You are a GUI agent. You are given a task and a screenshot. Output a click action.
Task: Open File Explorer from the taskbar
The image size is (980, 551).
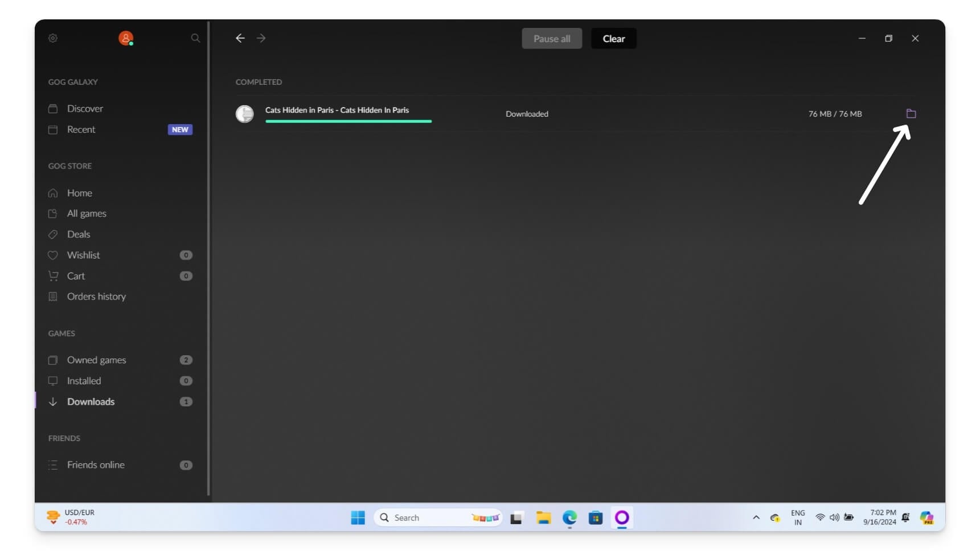543,518
